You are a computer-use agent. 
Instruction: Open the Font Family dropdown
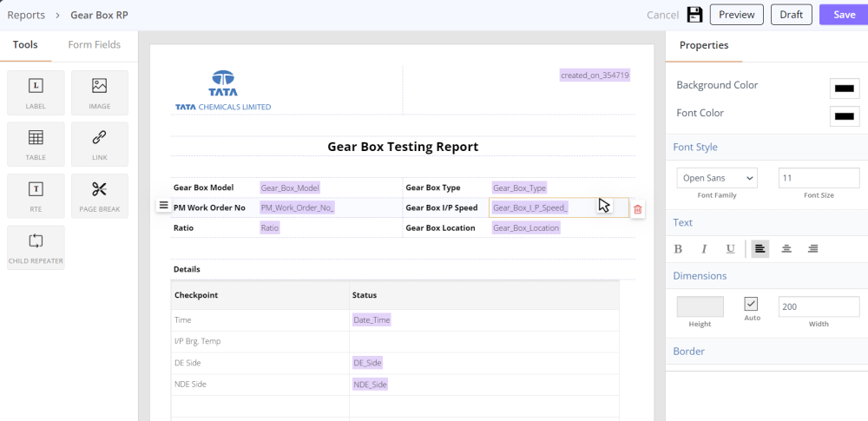tap(717, 178)
